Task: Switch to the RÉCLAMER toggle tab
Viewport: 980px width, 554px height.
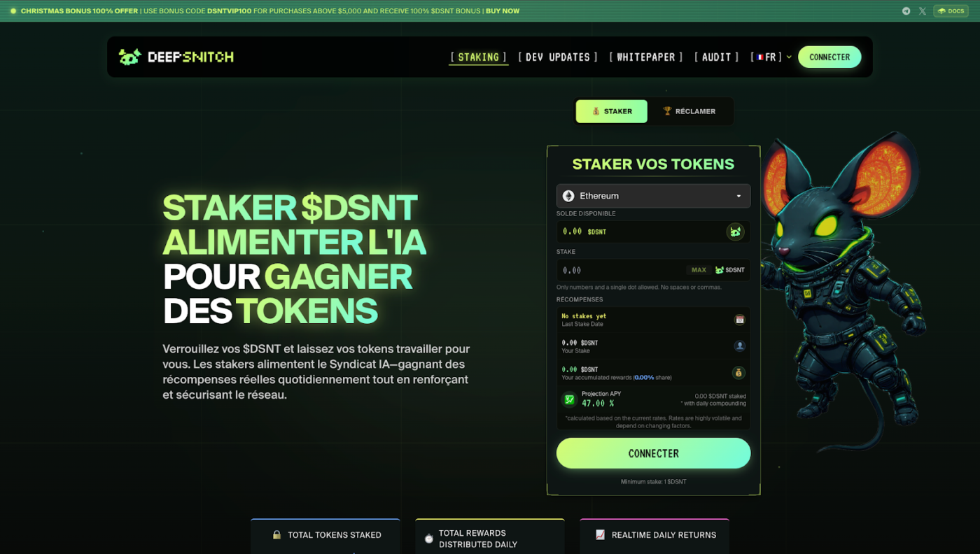Action: click(x=689, y=111)
